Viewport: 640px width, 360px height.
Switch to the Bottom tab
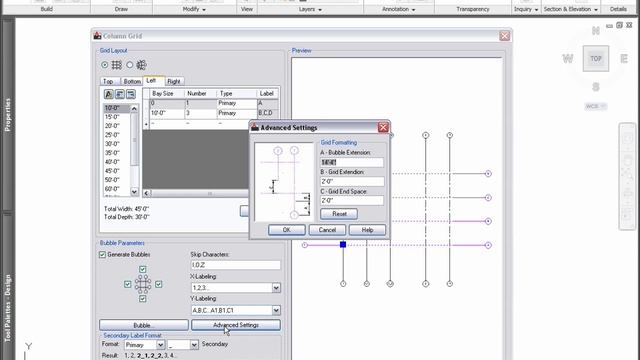132,81
